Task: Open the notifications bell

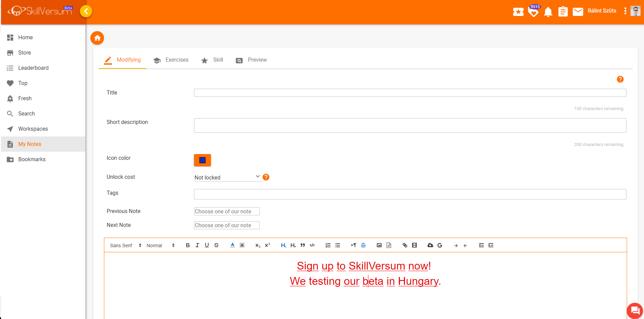Action: [x=548, y=12]
